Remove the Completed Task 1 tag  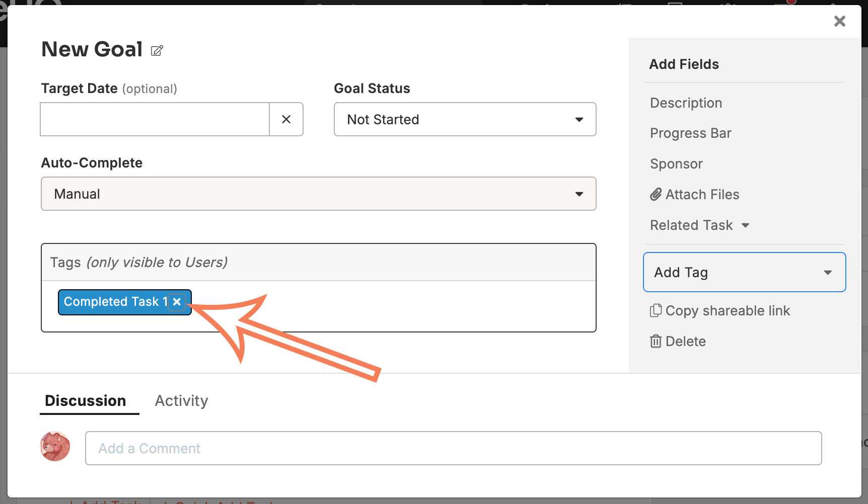pyautogui.click(x=177, y=302)
